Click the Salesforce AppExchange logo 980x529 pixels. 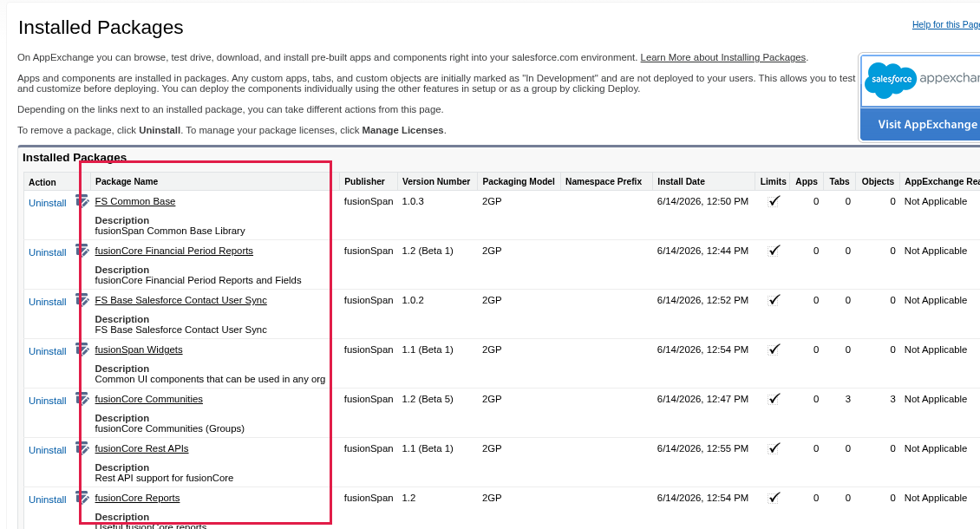click(921, 80)
